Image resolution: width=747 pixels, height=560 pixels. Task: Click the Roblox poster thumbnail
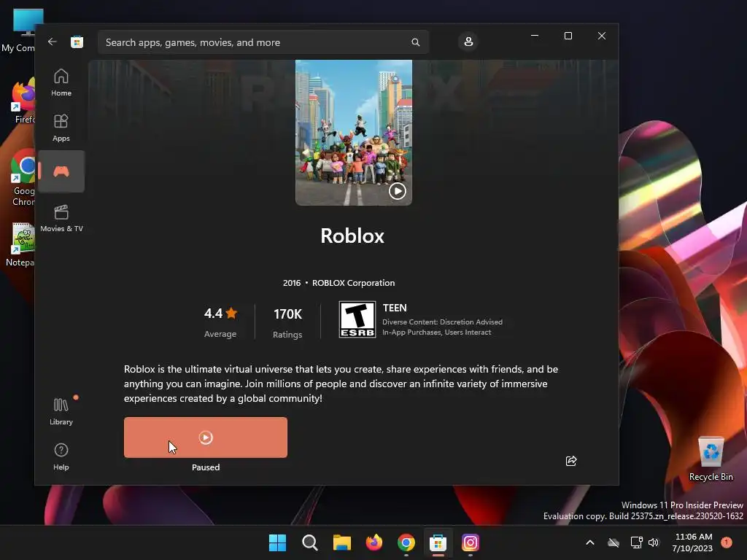point(354,133)
